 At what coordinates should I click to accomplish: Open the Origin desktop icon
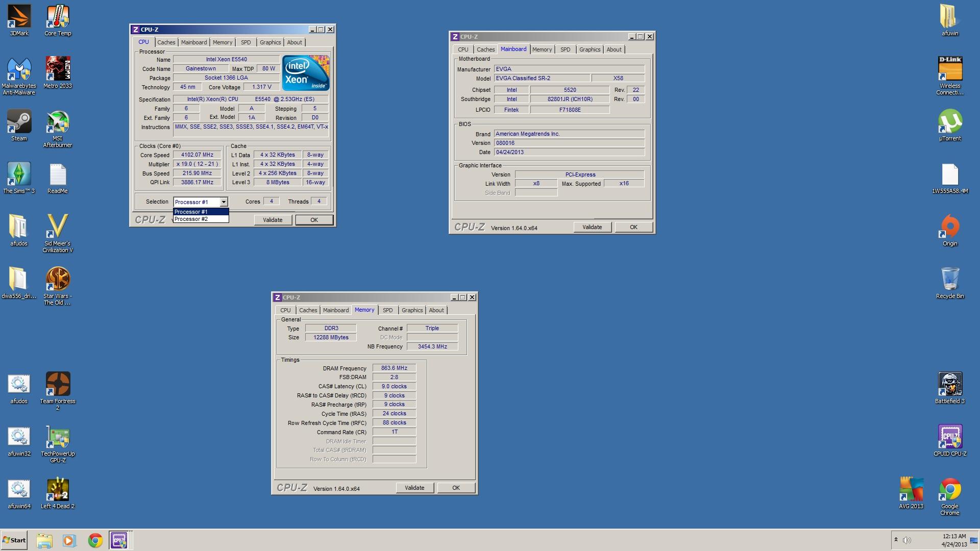pyautogui.click(x=950, y=231)
